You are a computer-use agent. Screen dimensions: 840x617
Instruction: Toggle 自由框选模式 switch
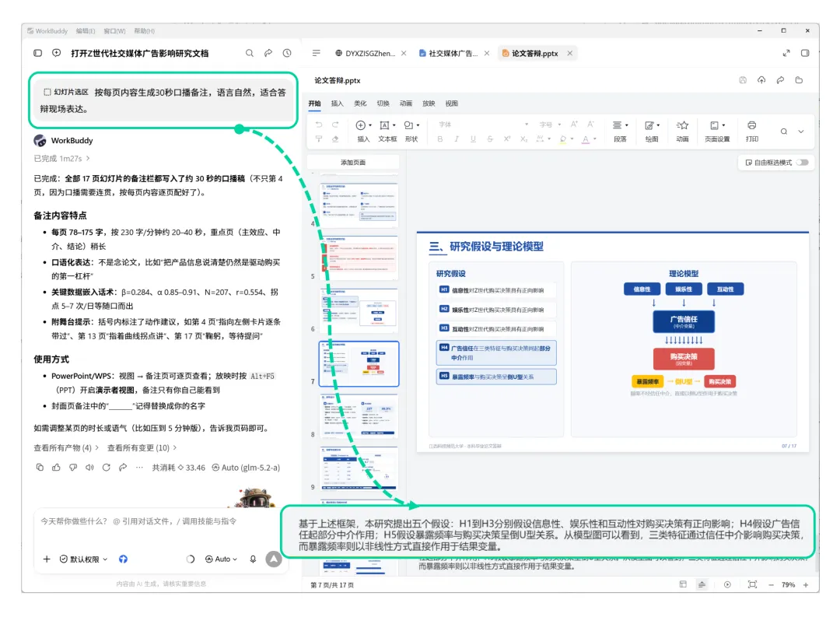pos(802,163)
